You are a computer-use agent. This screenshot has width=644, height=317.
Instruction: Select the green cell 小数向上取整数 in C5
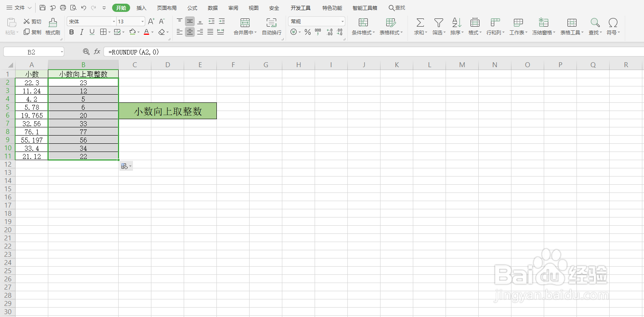[168, 111]
